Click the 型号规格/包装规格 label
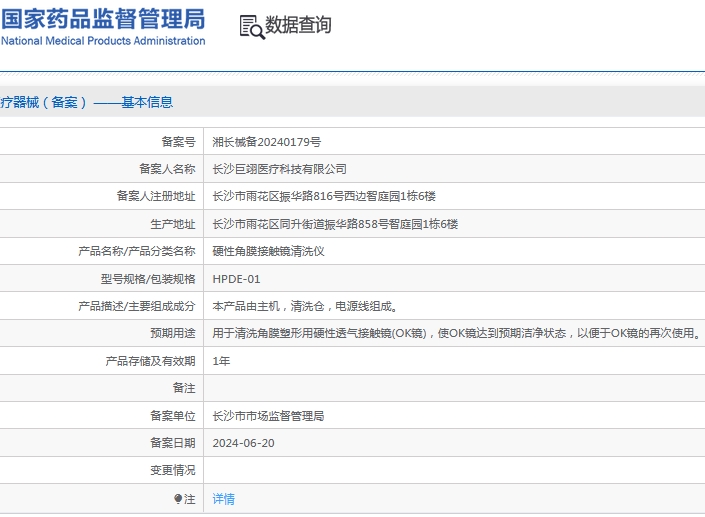 [x=148, y=279]
